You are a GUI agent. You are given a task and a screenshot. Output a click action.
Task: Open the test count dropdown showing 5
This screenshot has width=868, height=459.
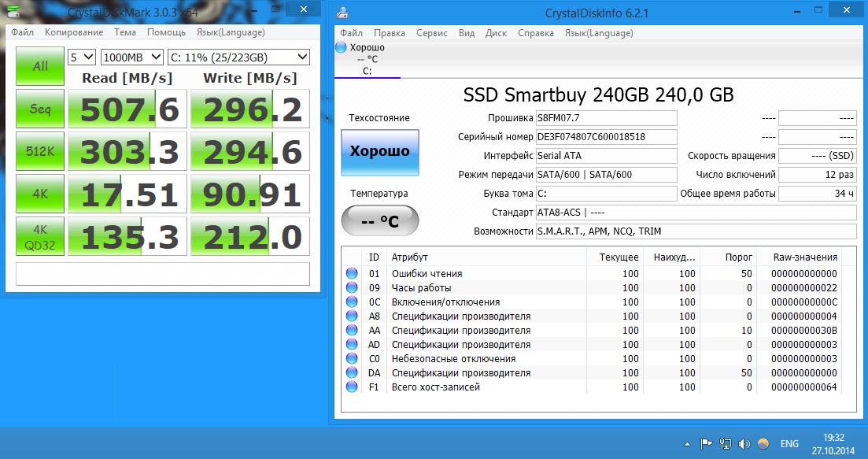coord(82,57)
